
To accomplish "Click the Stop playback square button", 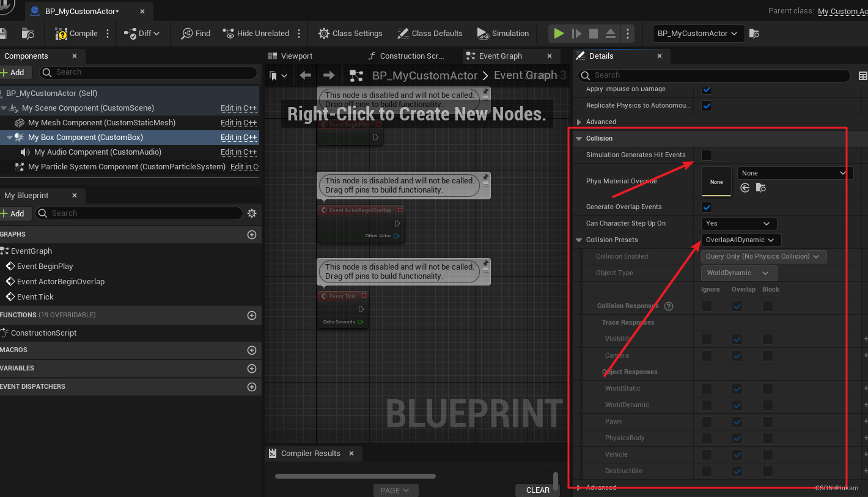I will [594, 34].
